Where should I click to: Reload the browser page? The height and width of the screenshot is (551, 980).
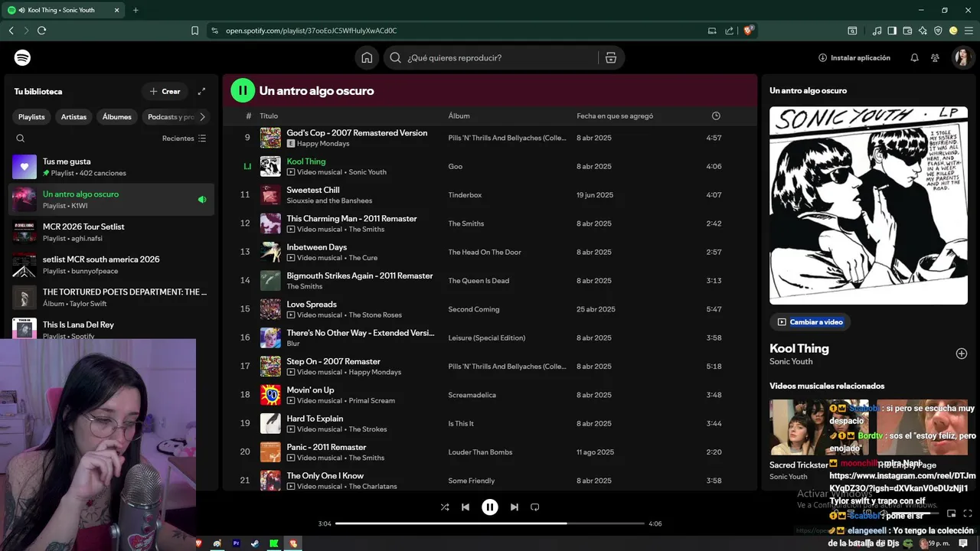pos(41,31)
